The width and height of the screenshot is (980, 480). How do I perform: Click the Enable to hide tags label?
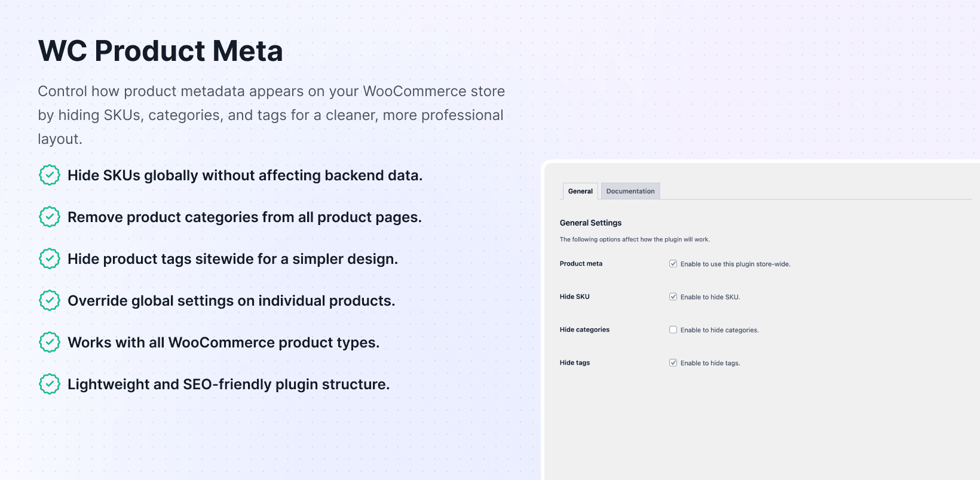[x=710, y=363]
